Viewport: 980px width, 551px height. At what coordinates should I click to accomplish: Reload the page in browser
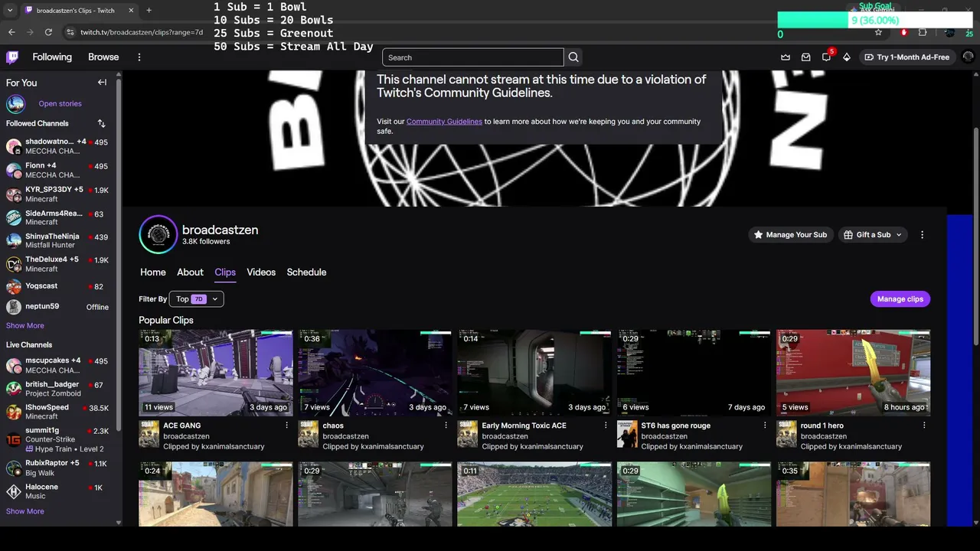48,32
